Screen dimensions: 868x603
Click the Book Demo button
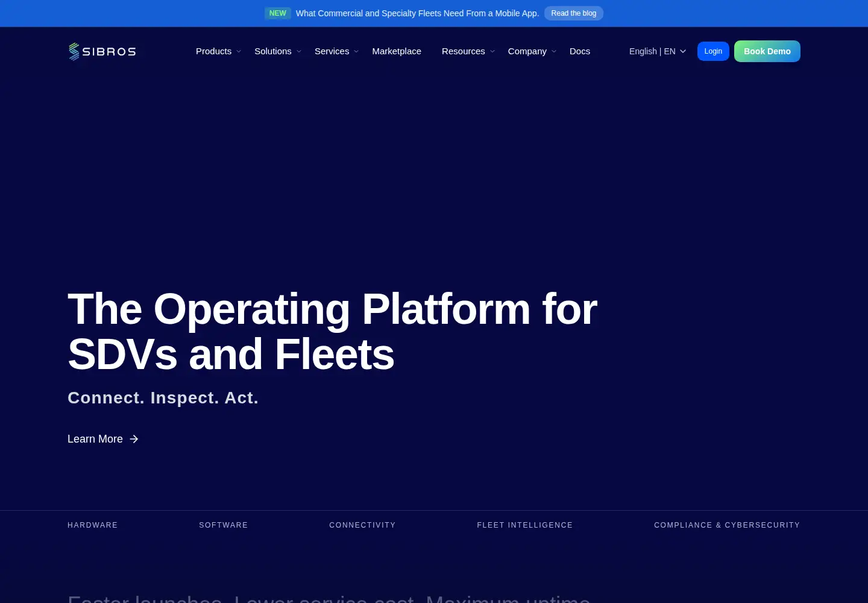(x=767, y=51)
